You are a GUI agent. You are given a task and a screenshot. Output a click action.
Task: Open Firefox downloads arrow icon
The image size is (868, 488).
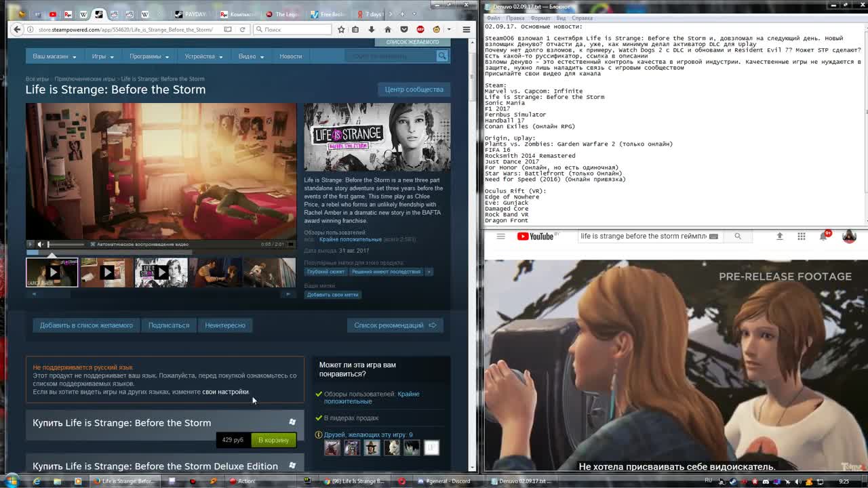point(371,29)
